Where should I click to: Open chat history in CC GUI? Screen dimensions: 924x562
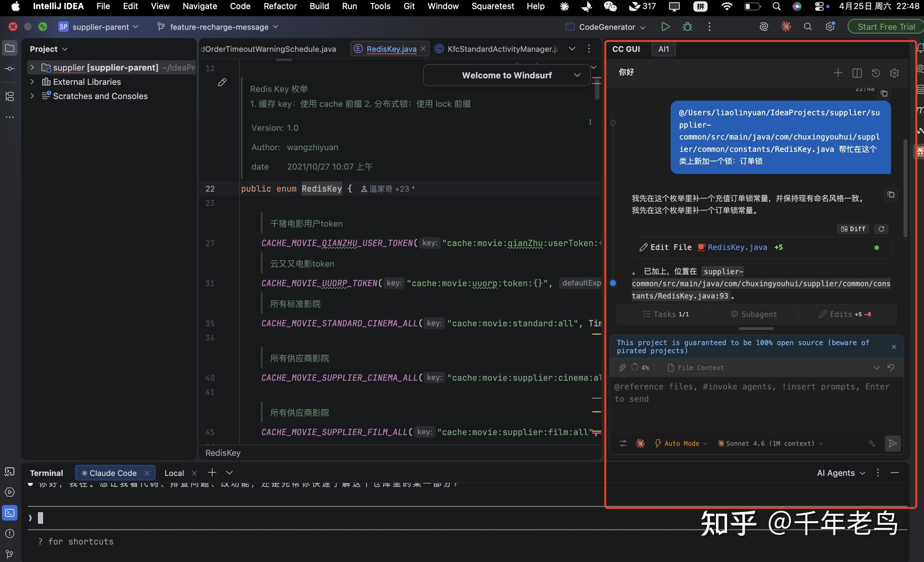pos(876,73)
